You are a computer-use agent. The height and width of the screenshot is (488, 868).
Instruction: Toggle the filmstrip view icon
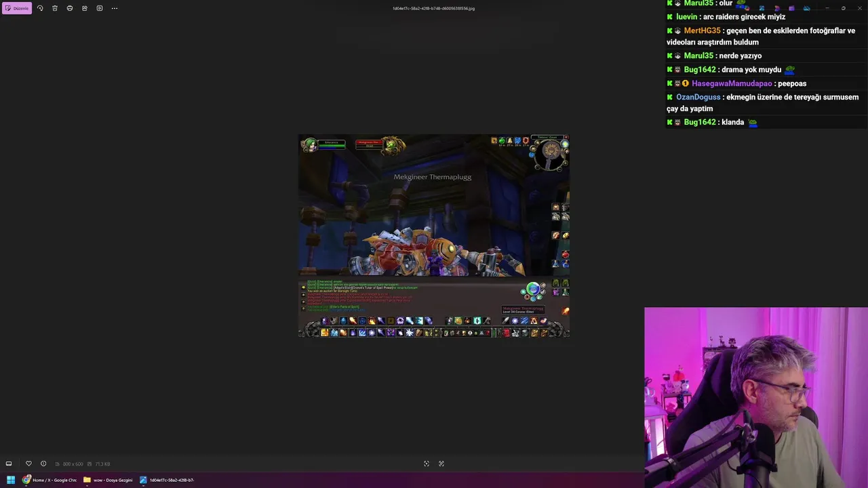coord(9,464)
